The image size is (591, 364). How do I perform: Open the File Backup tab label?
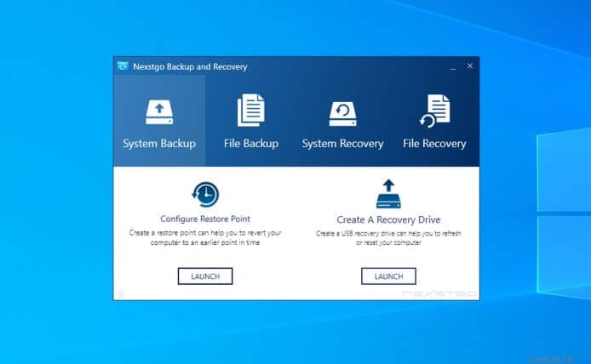click(251, 144)
